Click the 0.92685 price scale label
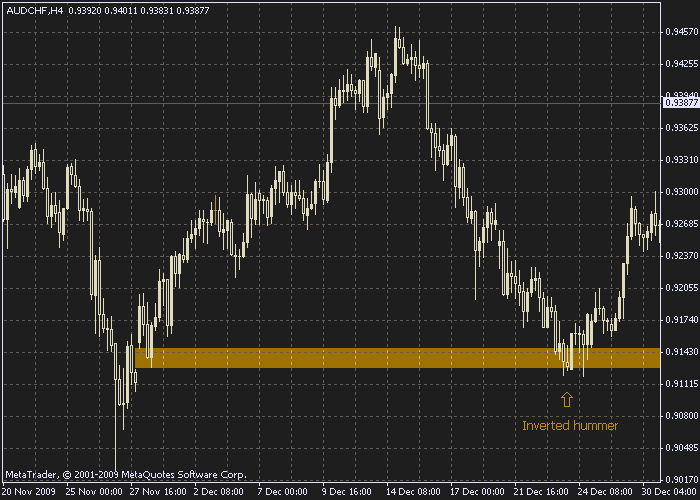The height and width of the screenshot is (500, 700). click(x=681, y=224)
